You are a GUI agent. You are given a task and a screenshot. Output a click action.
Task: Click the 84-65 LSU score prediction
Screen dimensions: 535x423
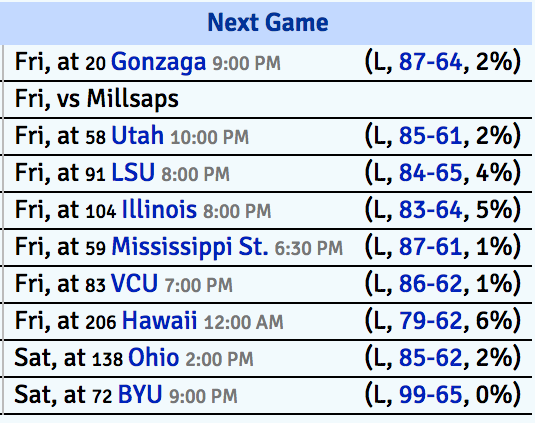click(431, 173)
